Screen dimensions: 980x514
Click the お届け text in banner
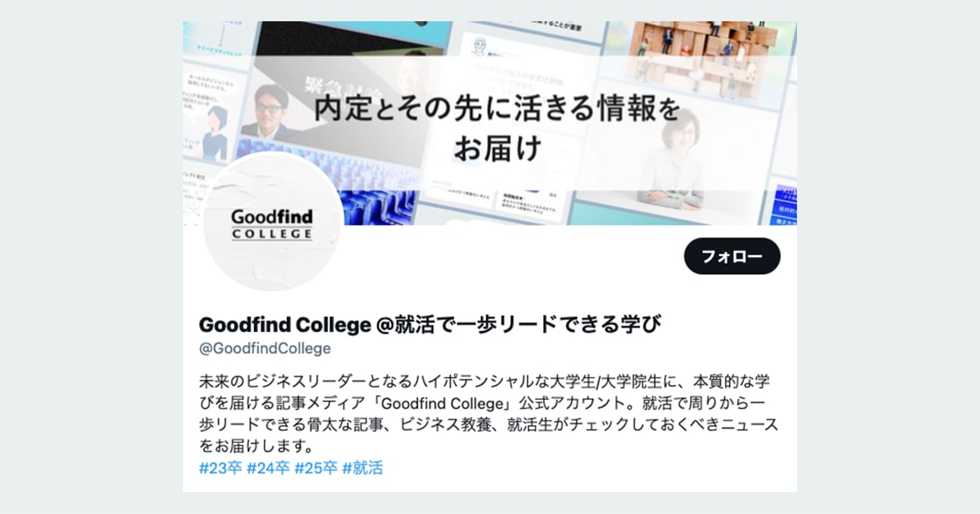click(497, 148)
